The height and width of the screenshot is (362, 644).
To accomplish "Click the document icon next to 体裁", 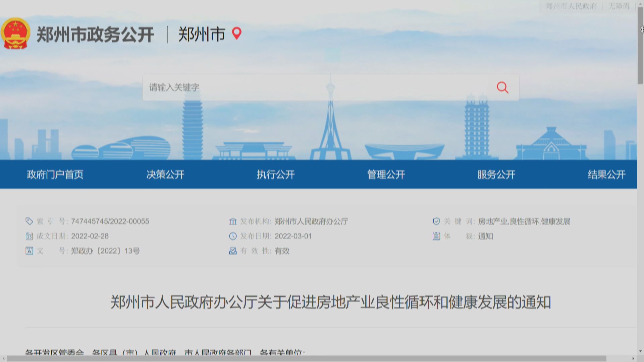I will click(x=436, y=236).
